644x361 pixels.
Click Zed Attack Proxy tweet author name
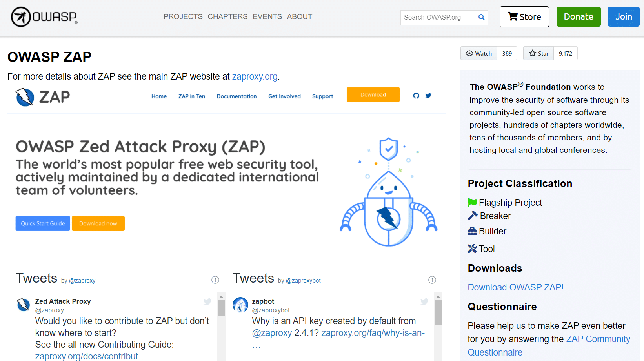point(63,301)
